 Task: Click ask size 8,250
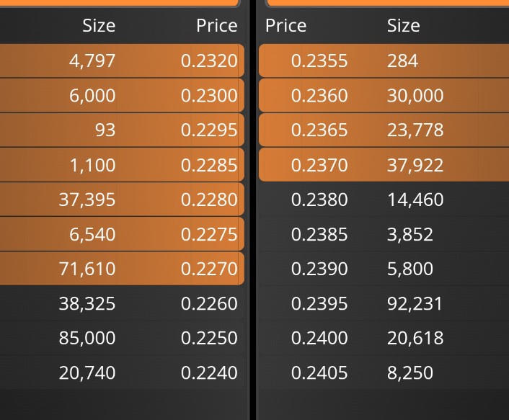[410, 372]
